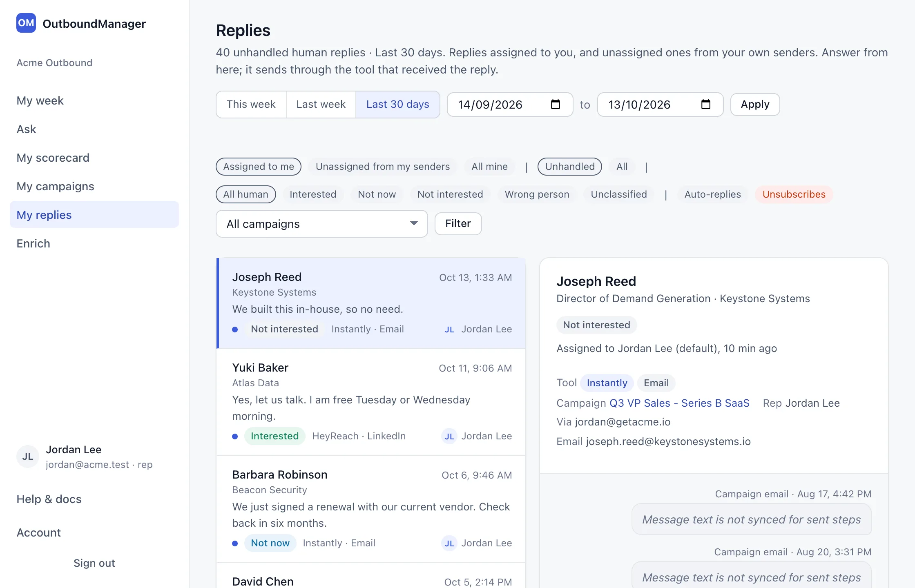The height and width of the screenshot is (588, 915).
Task: Open Help & docs
Action: [x=49, y=499]
